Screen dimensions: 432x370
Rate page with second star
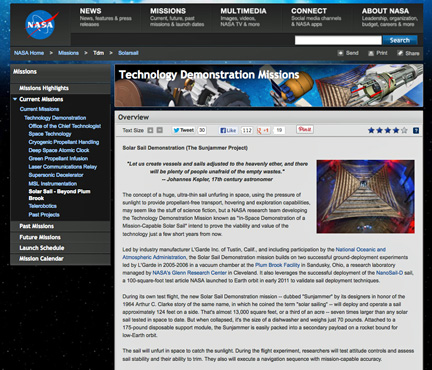379,130
